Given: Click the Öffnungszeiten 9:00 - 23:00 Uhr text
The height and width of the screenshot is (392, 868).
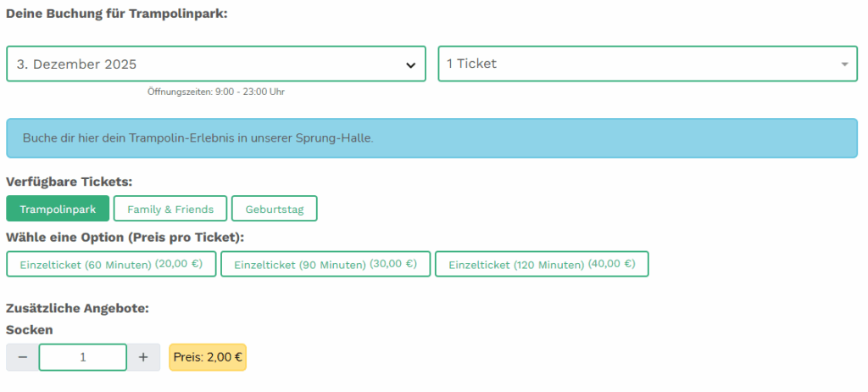Looking at the screenshot, I should coord(215,92).
